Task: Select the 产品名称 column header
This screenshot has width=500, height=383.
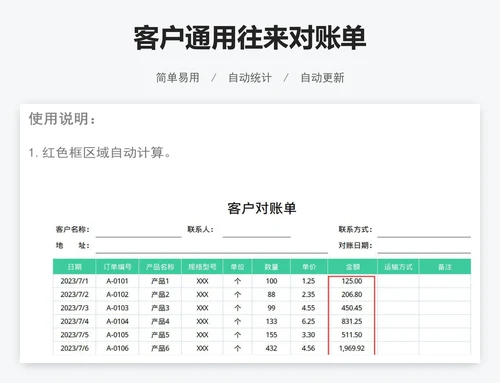Action: [160, 267]
